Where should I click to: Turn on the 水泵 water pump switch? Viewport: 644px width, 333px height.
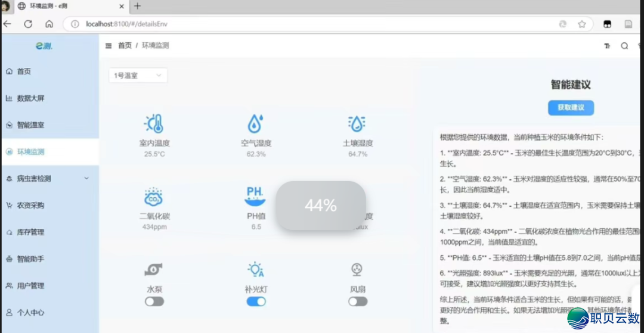(154, 301)
